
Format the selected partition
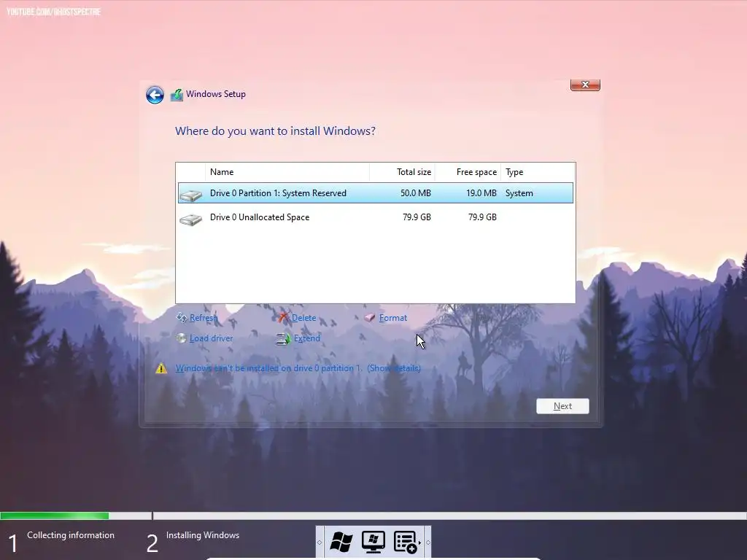click(393, 318)
